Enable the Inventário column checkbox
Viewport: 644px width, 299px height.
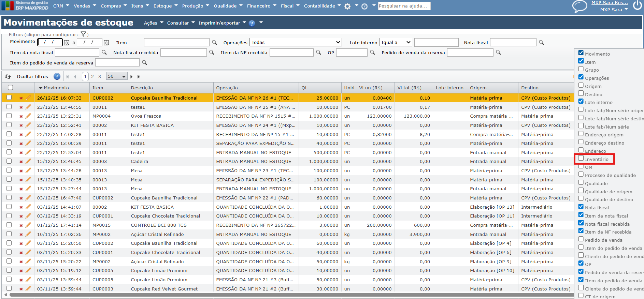coord(581,158)
